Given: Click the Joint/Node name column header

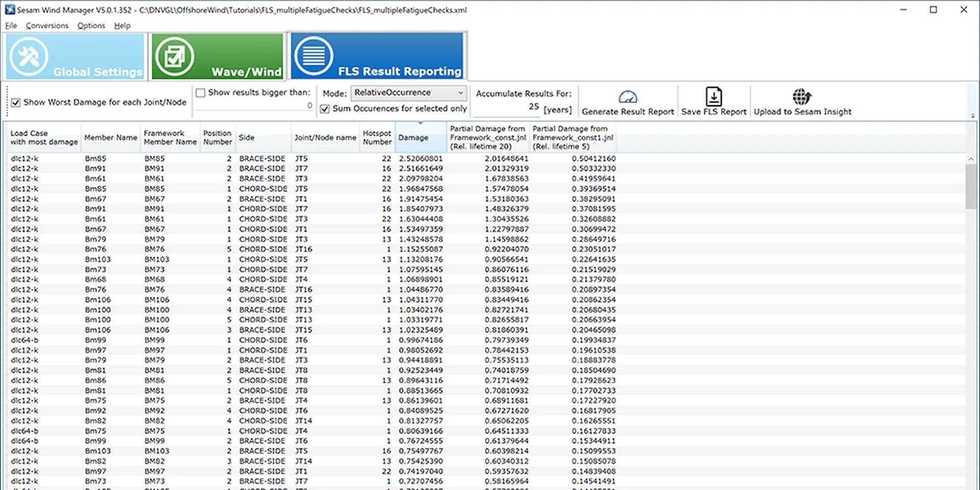Looking at the screenshot, I should (x=325, y=138).
